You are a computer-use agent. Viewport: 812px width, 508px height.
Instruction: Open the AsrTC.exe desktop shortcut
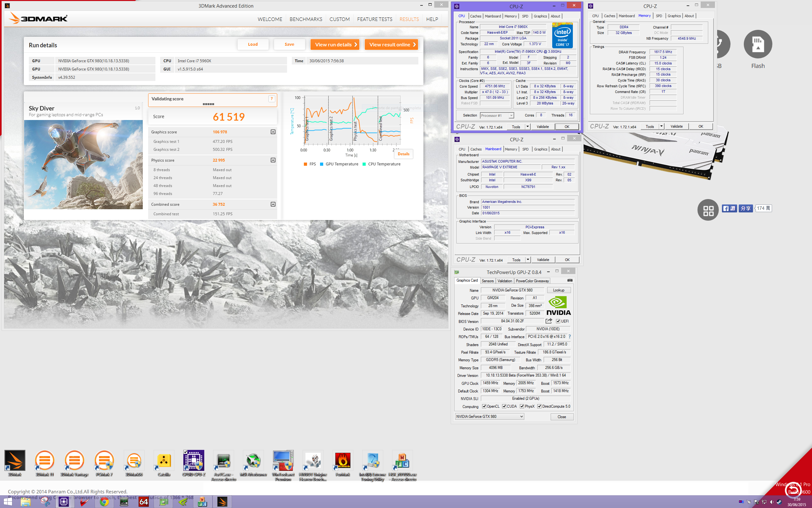[x=224, y=465]
